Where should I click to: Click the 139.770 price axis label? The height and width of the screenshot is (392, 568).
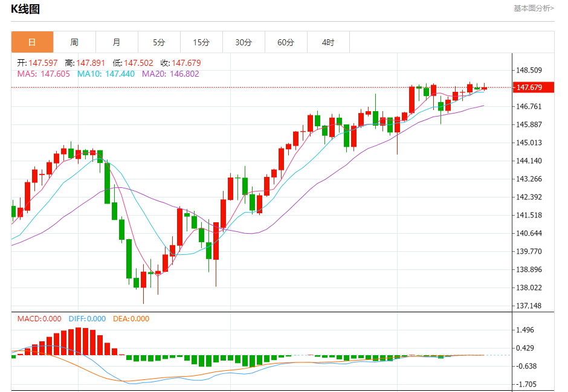click(529, 251)
